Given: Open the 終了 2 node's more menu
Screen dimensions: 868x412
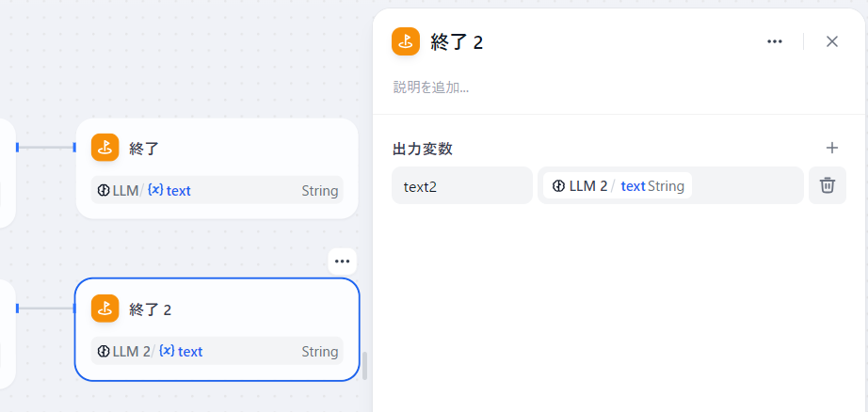Looking at the screenshot, I should (x=342, y=261).
